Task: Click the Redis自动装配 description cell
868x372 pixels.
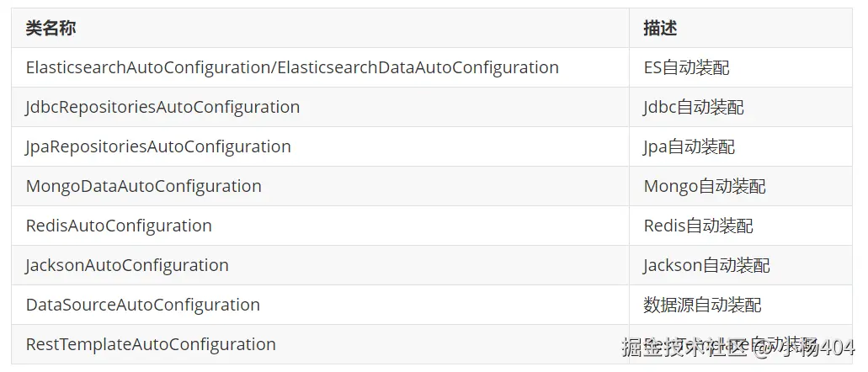Action: coord(699,226)
